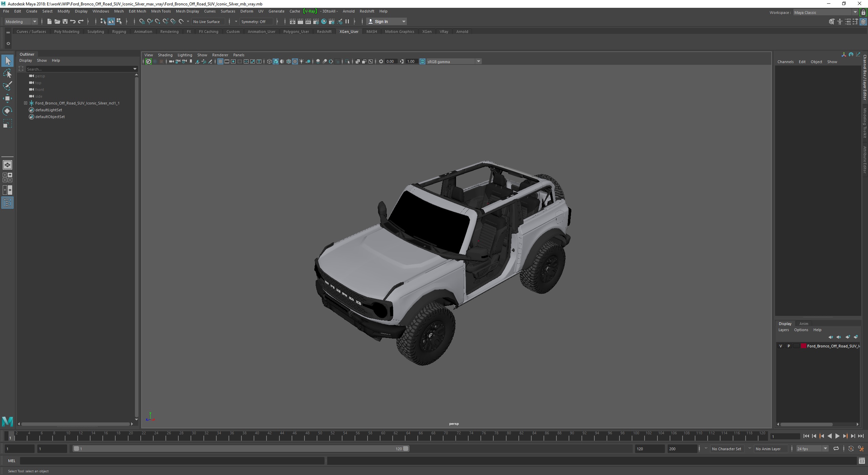Open the Outliner search options dropdown
Screen dimensions: 868x475
[x=135, y=69]
